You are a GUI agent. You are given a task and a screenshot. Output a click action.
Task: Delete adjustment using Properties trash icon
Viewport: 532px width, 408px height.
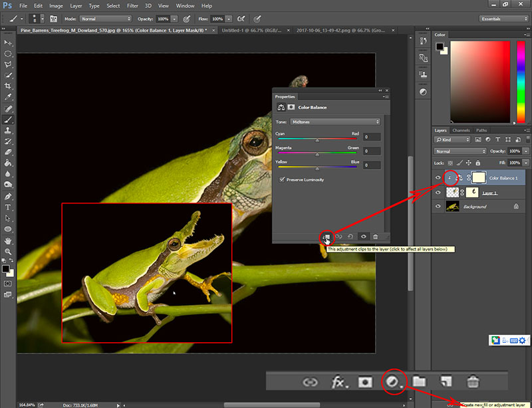376,236
